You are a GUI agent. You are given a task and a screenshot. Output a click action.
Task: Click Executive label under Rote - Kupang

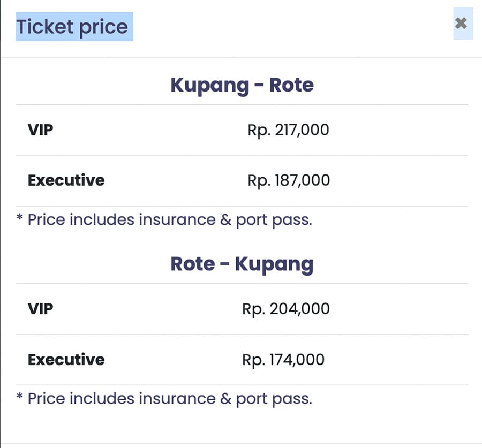click(66, 360)
